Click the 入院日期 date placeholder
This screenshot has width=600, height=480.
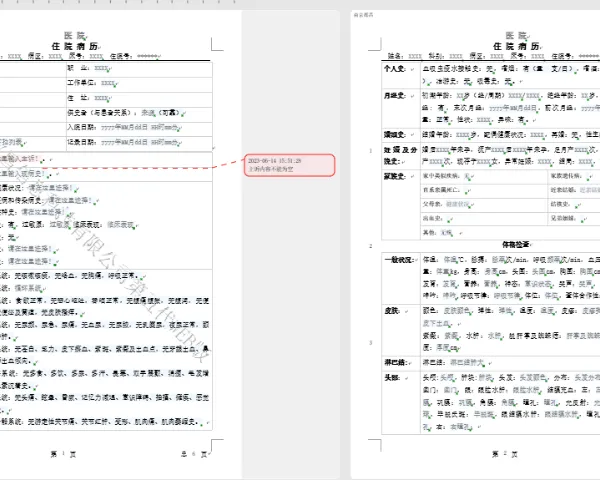[139, 127]
